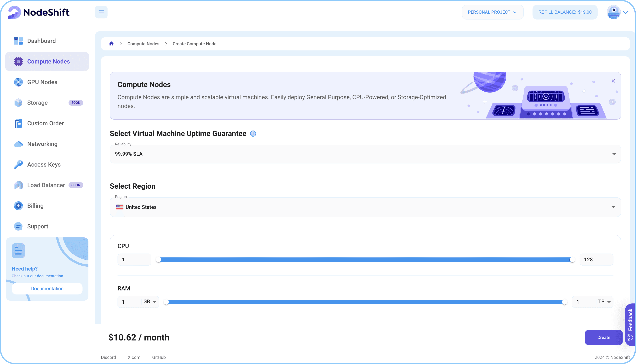The width and height of the screenshot is (636, 364).
Task: Open the Networking menu item
Action: (47, 144)
